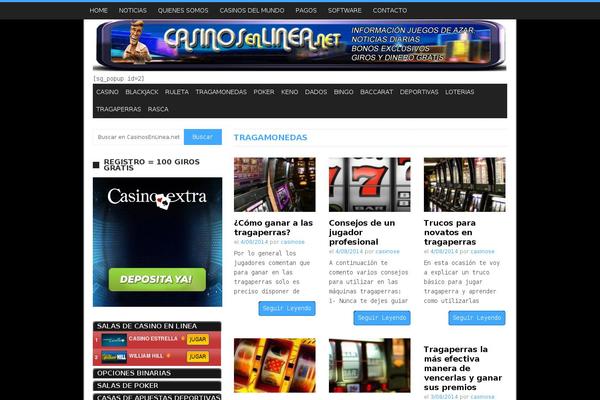Click the Casino extra logo in ad
This screenshot has width=600, height=400.
(x=157, y=197)
